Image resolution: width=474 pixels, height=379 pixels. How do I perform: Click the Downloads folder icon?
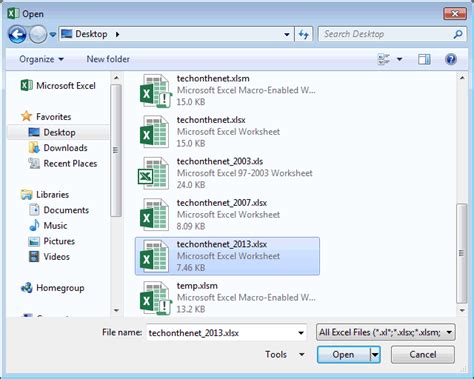[34, 147]
